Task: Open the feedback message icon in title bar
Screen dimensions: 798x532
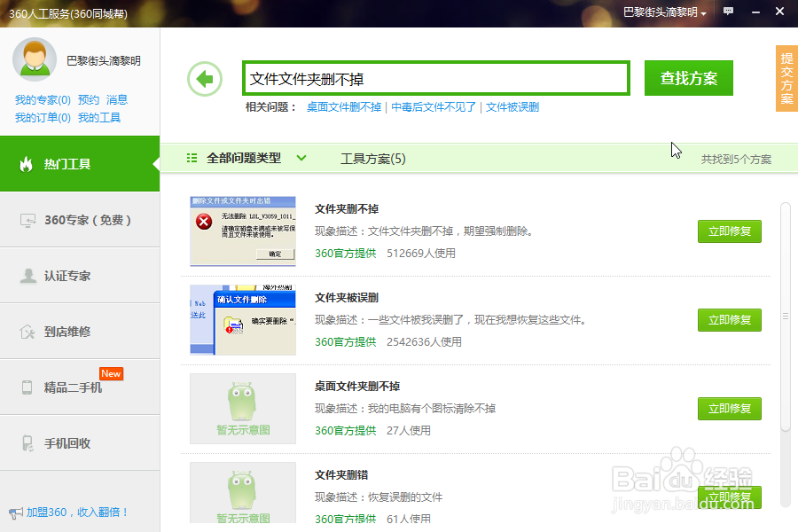Action: [x=728, y=12]
